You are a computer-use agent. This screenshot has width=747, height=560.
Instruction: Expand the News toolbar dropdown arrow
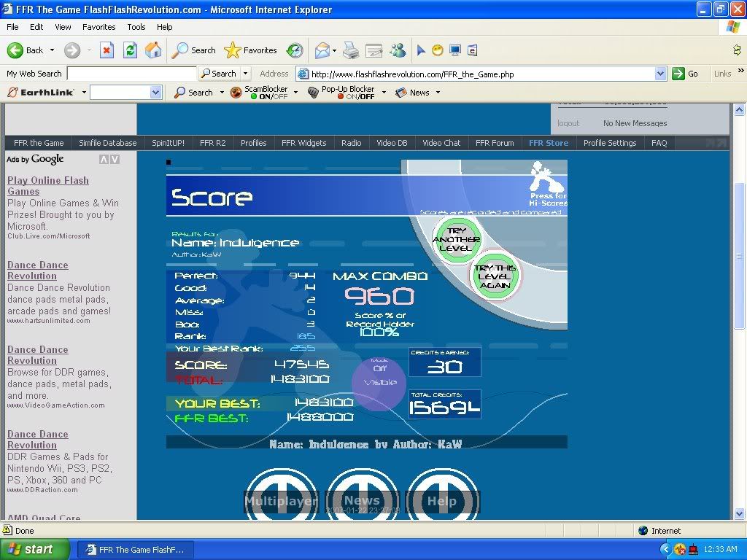[438, 93]
